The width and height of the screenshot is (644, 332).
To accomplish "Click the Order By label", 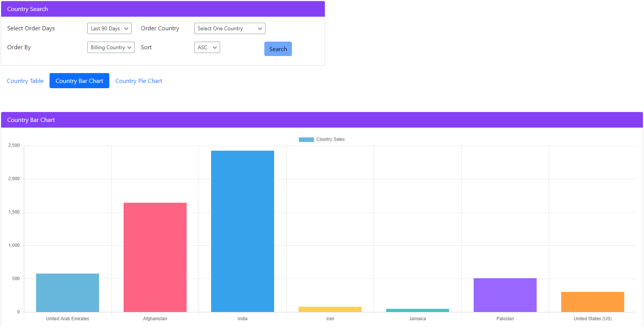I will pyautogui.click(x=19, y=47).
